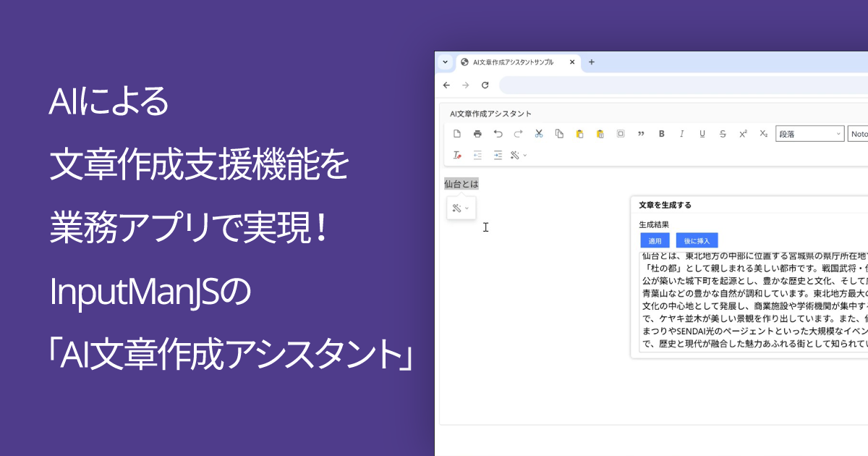Expand the inline AI wand chevron near 仙台とは
The image size is (868, 456).
coord(467,208)
